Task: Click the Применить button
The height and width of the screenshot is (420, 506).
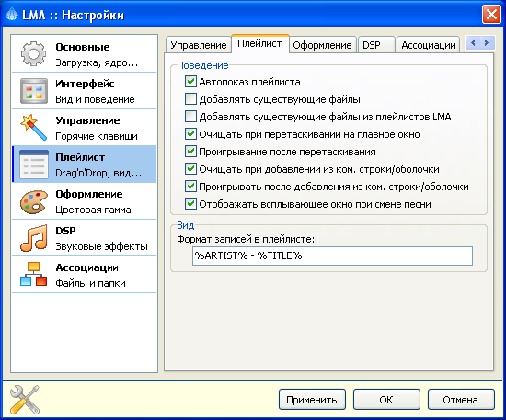Action: point(312,400)
